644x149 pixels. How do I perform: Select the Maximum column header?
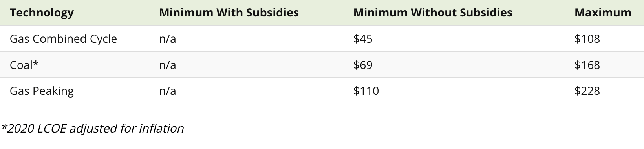603,13
